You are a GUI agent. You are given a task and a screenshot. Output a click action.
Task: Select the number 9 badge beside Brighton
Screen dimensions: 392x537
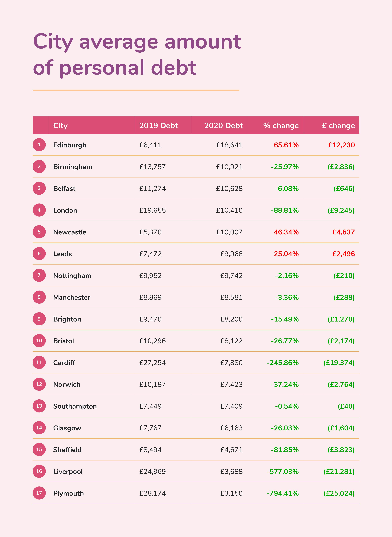point(39,319)
